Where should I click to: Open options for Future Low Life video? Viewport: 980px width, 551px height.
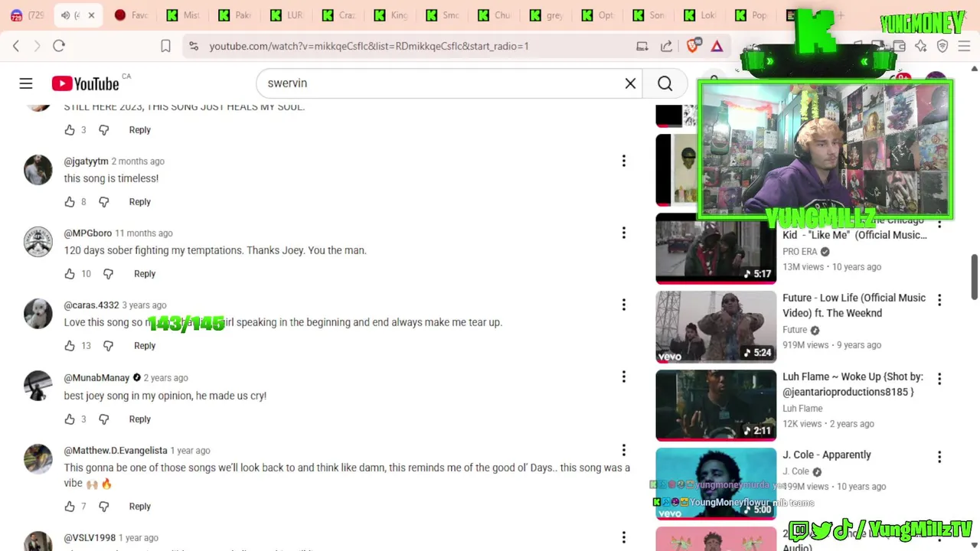coord(939,300)
